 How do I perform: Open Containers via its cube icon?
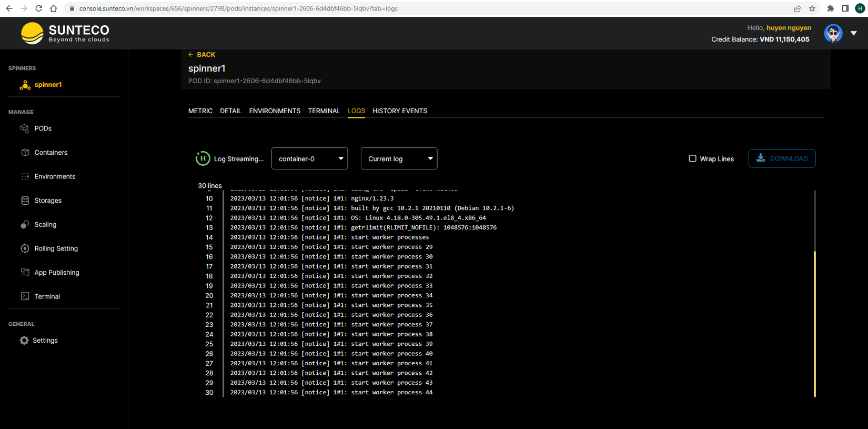click(x=25, y=152)
